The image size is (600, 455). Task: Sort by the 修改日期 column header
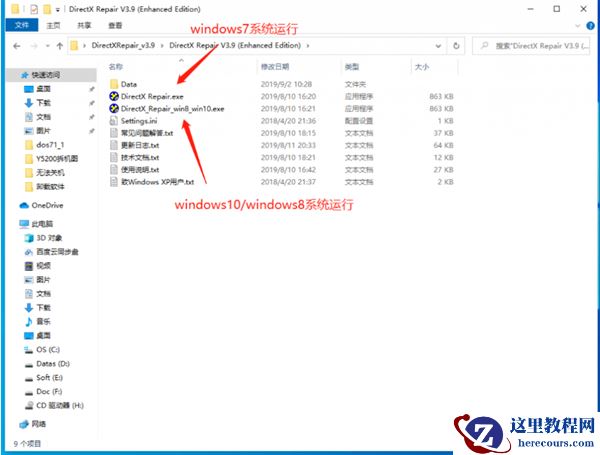pyautogui.click(x=275, y=67)
